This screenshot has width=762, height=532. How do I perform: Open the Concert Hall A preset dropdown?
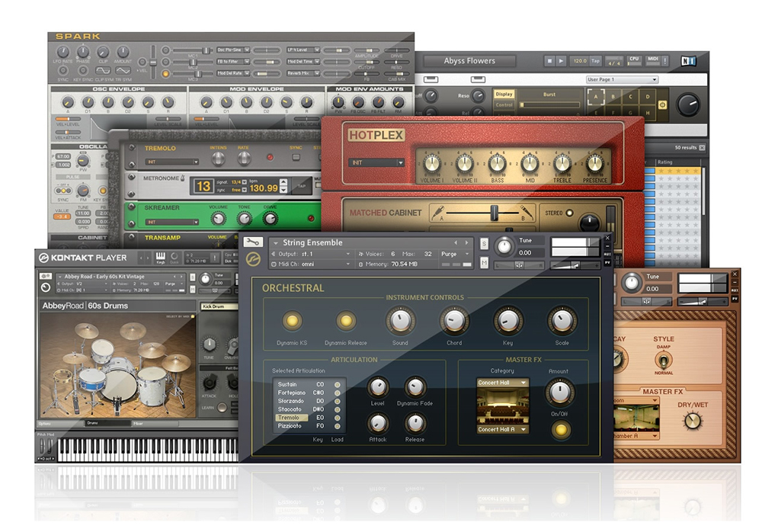click(x=502, y=429)
